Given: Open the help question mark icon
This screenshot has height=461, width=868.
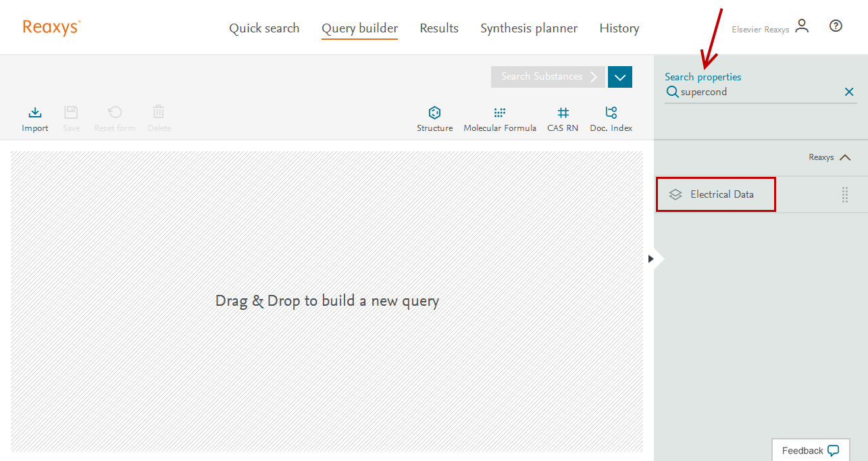Looking at the screenshot, I should pyautogui.click(x=836, y=26).
